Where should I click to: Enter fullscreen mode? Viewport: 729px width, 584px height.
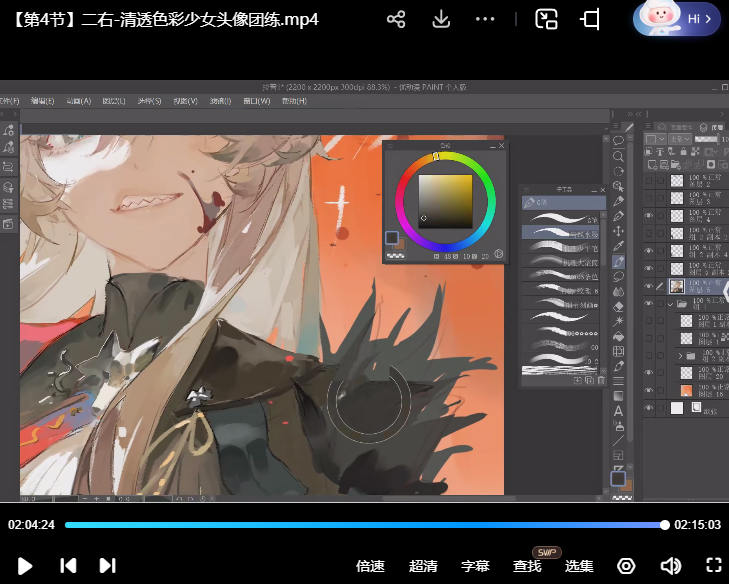click(x=714, y=565)
